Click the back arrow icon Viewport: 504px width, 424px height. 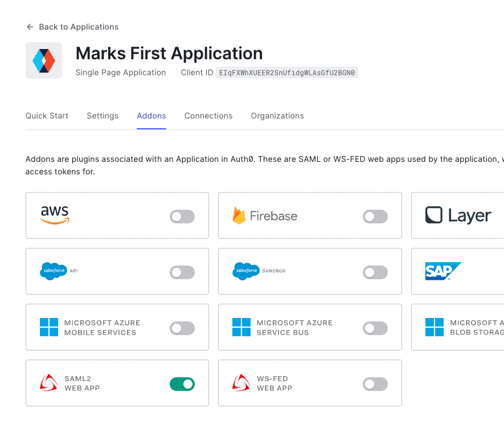[30, 27]
